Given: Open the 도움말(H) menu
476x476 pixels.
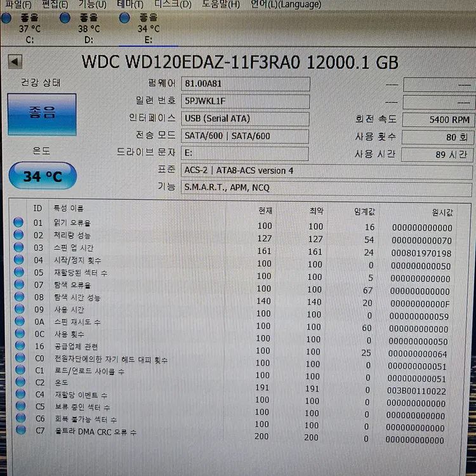Looking at the screenshot, I should coord(221,4).
